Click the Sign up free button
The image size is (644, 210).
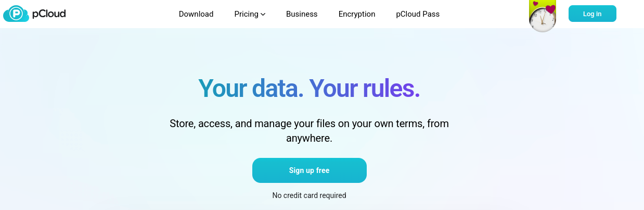[x=310, y=170]
